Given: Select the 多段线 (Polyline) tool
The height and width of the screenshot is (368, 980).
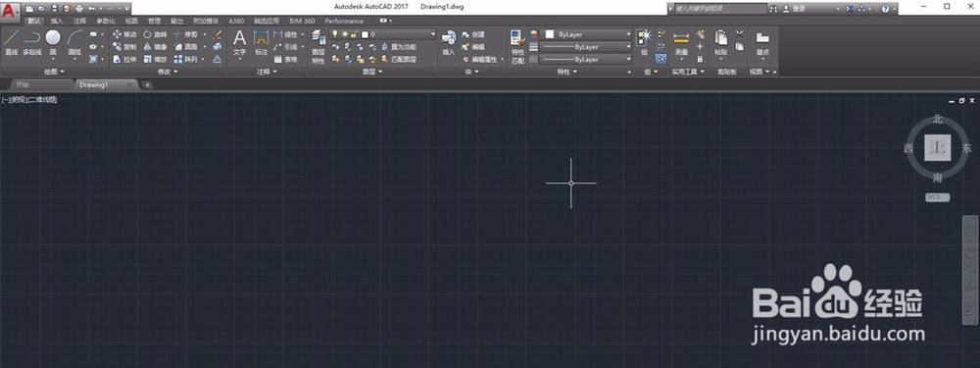Looking at the screenshot, I should pos(32,42).
